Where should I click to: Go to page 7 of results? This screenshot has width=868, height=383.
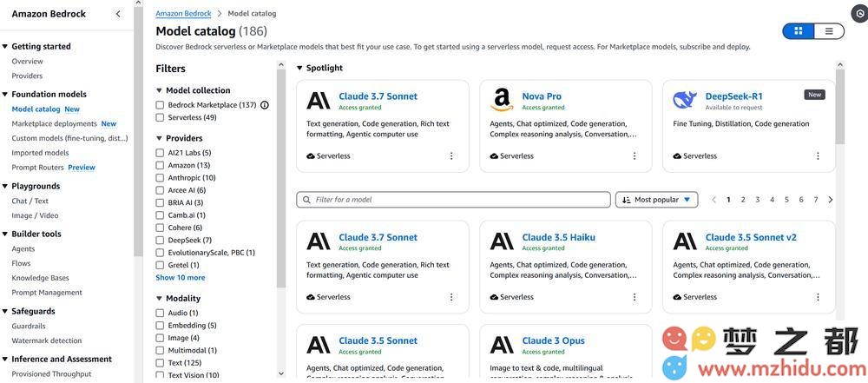coord(815,200)
